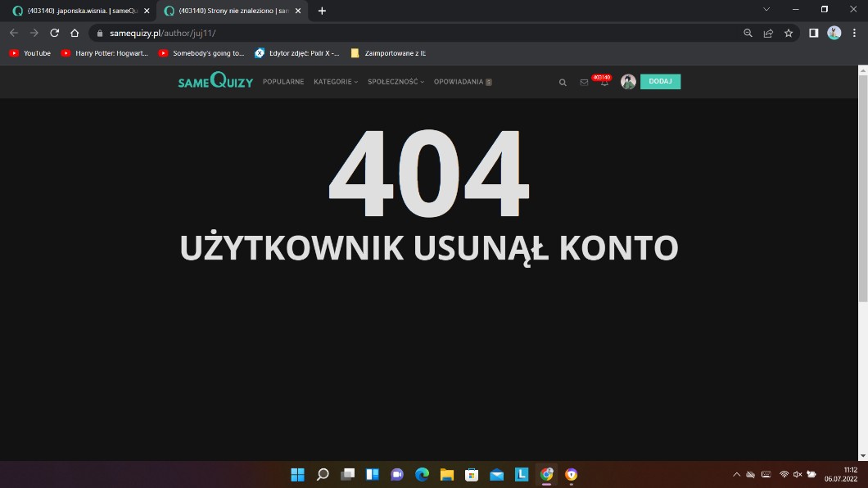Open the messages envelope icon
The height and width of the screenshot is (488, 868).
click(584, 82)
